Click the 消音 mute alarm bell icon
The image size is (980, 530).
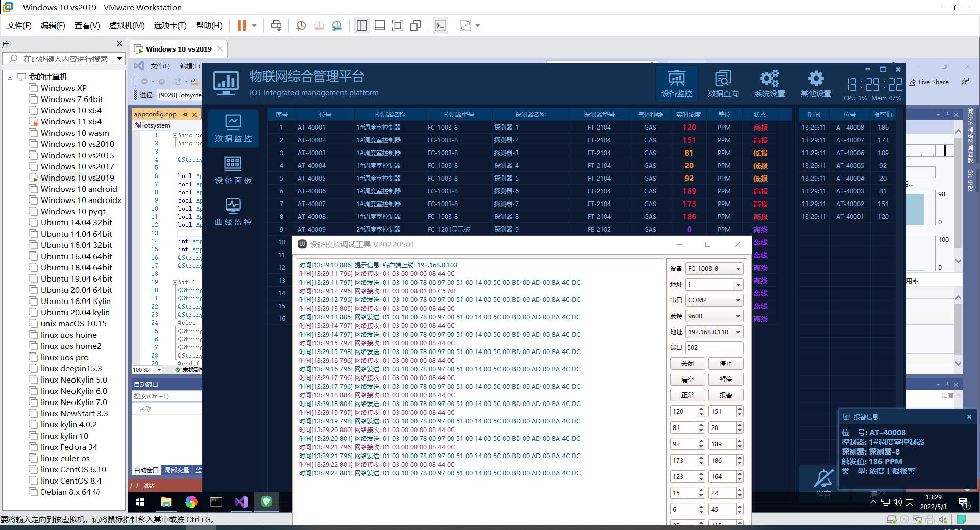point(823,481)
